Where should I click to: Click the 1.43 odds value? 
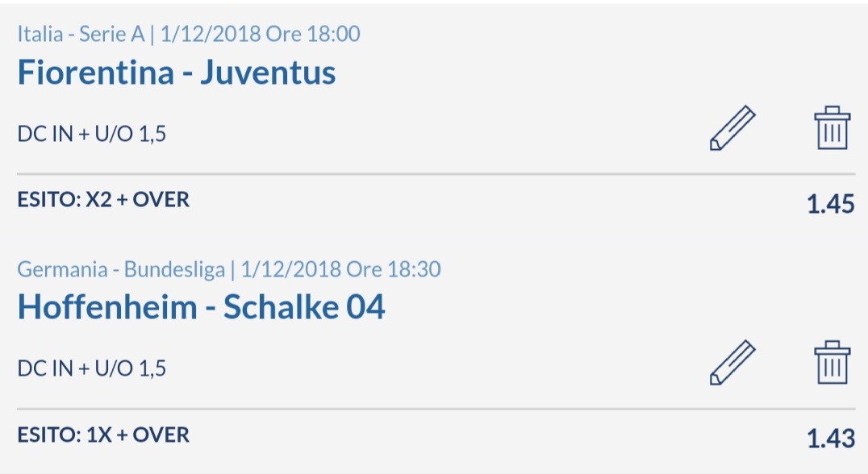coord(830,439)
